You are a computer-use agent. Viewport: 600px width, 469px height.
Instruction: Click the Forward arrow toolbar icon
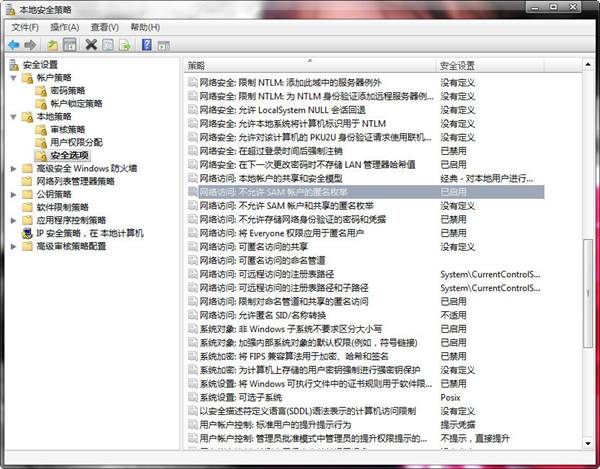click(30, 45)
